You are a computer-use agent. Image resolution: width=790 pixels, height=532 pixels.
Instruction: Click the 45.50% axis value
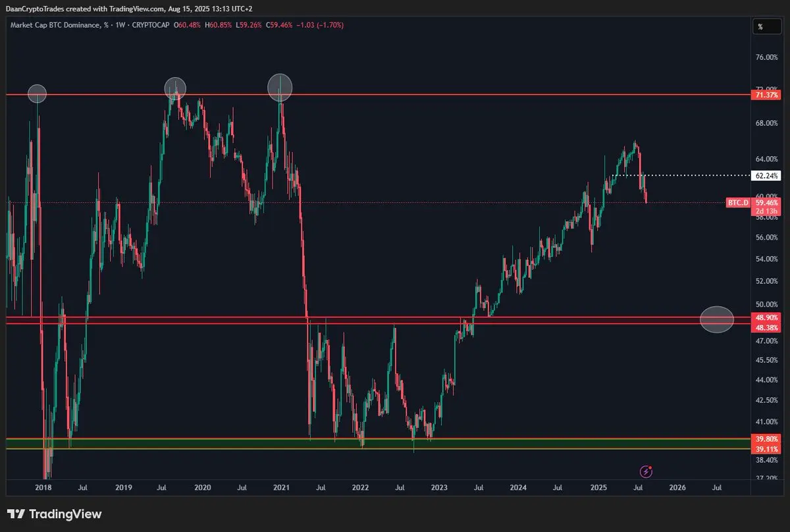[x=768, y=361]
